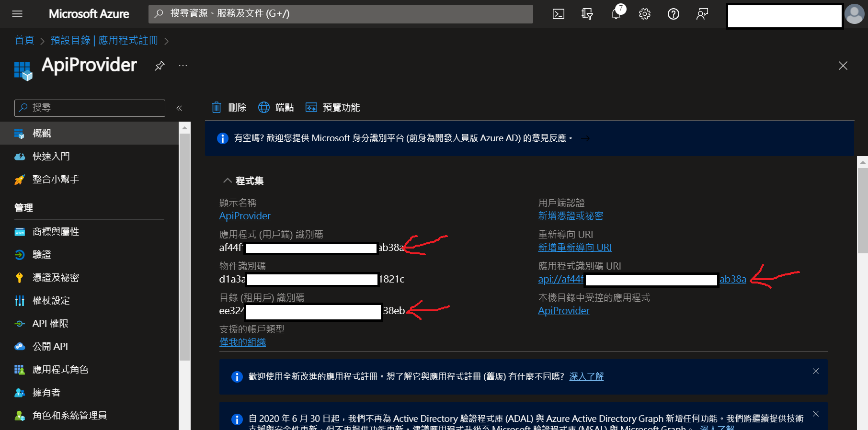868x430 pixels.
Task: Open the help question mark icon
Action: [x=674, y=14]
